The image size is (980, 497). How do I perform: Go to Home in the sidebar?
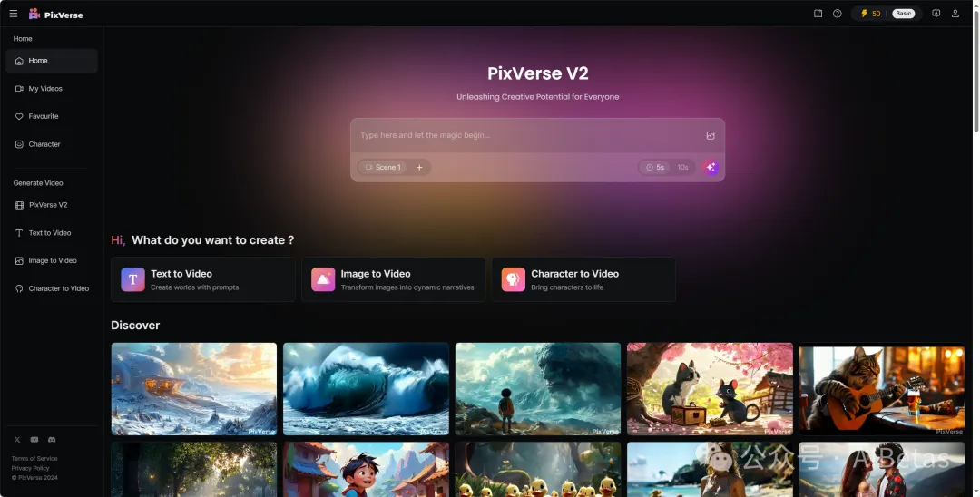[x=52, y=61]
